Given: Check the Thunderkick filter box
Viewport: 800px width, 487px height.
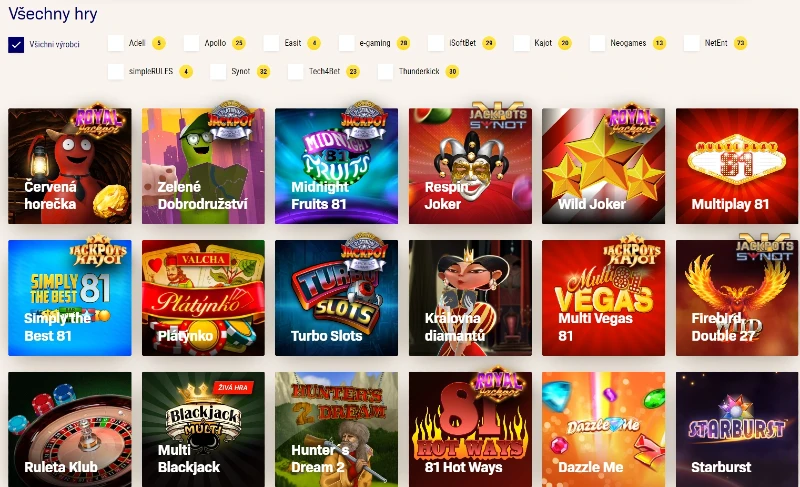Looking at the screenshot, I should pos(385,71).
